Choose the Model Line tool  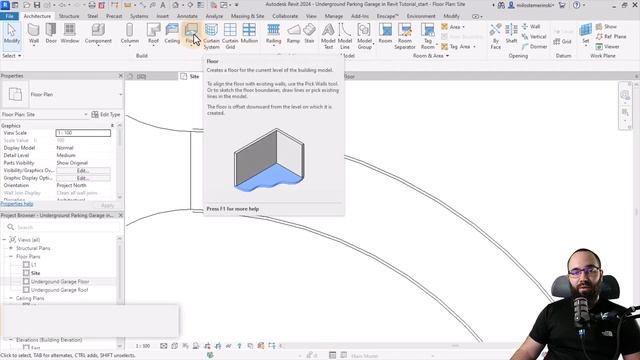[x=345, y=36]
